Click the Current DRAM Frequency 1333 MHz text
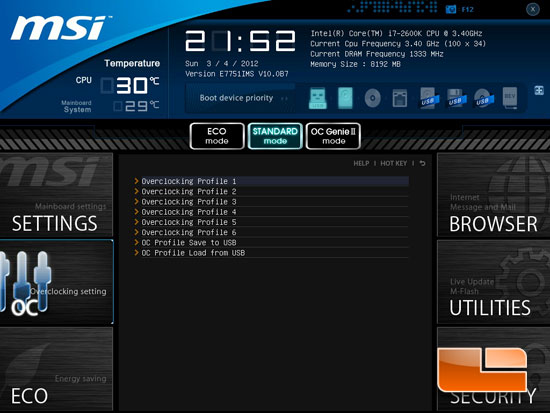Screen dimensions: 550x413 tap(377, 54)
